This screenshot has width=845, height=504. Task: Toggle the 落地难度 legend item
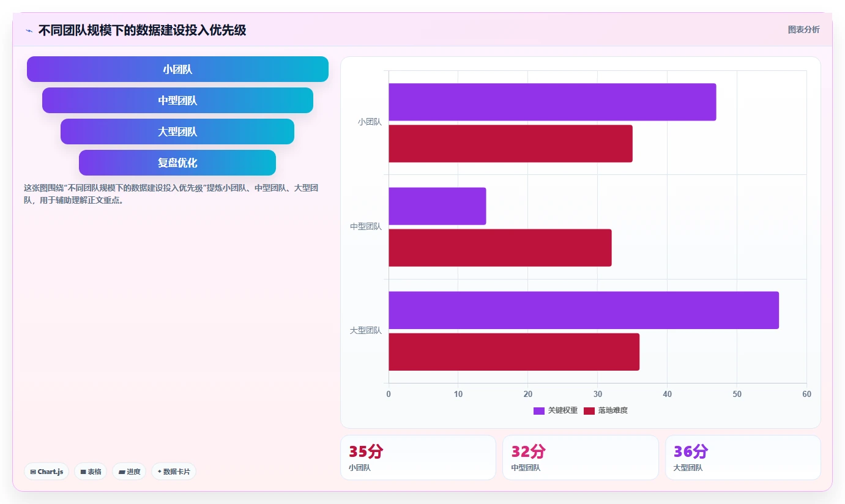coord(606,410)
